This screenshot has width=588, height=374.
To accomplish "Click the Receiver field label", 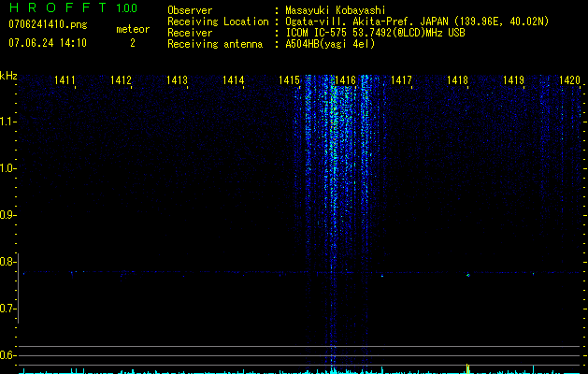I will [x=190, y=33].
